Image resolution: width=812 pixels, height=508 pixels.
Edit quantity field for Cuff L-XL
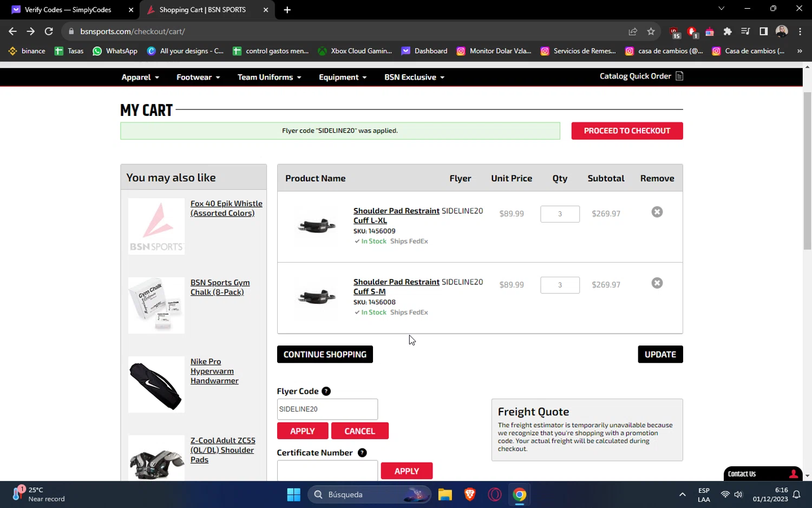pos(560,214)
